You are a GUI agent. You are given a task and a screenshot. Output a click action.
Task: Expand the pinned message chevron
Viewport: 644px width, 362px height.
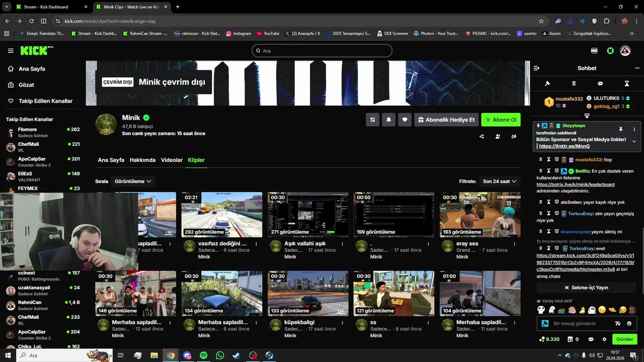point(634,142)
